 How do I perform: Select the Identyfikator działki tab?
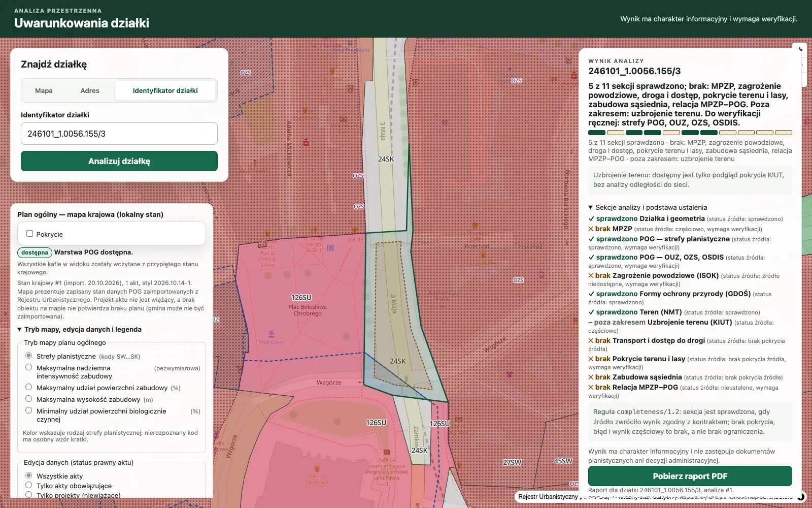tap(165, 90)
